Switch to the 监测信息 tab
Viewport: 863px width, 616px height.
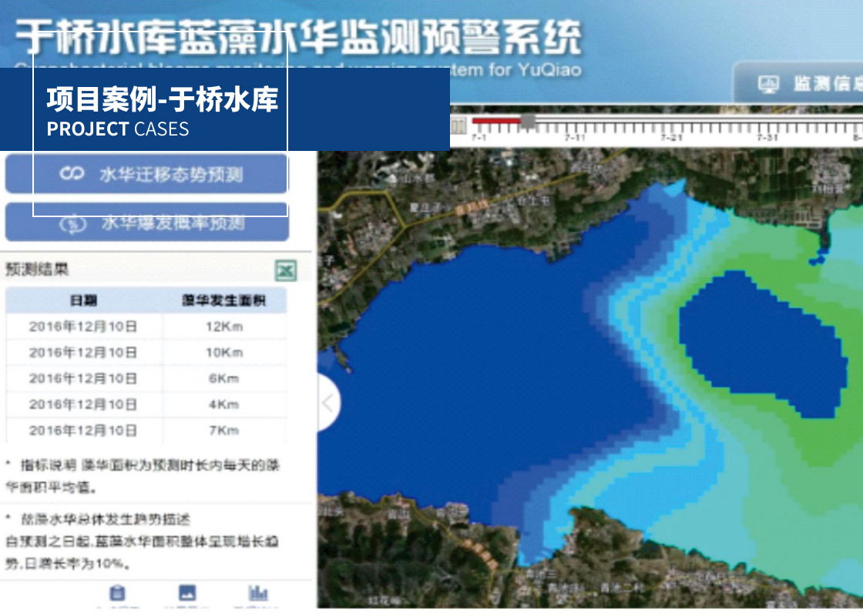tap(799, 84)
